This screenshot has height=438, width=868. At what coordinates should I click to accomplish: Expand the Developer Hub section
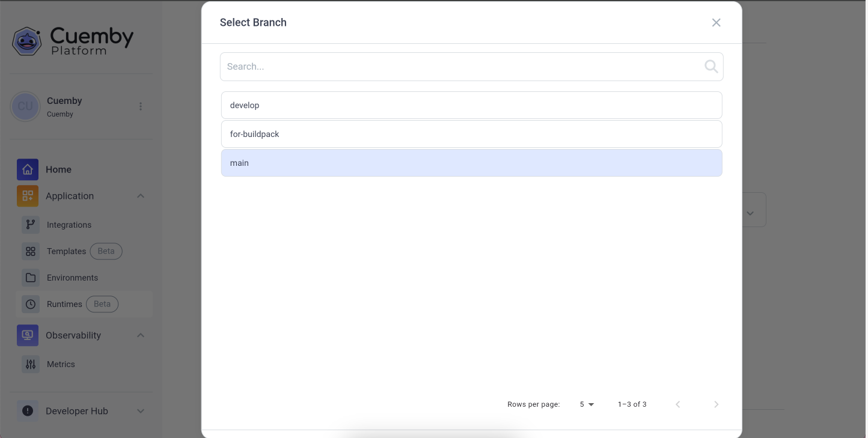pyautogui.click(x=141, y=411)
